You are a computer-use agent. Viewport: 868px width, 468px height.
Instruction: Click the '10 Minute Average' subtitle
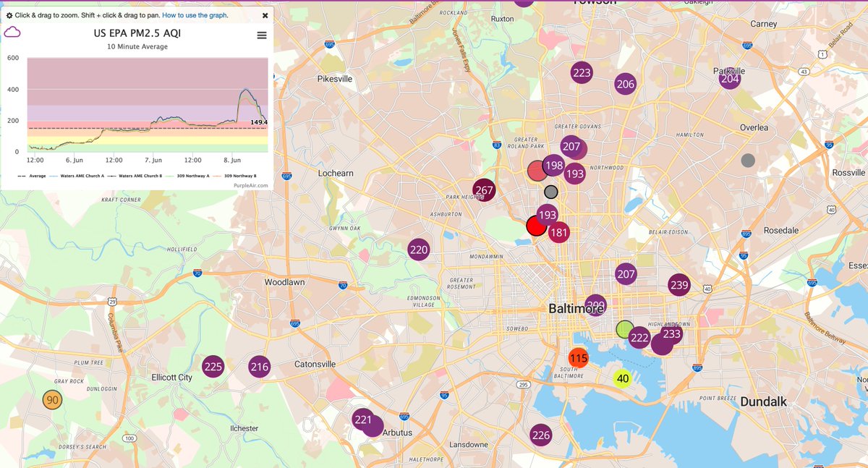coord(137,47)
